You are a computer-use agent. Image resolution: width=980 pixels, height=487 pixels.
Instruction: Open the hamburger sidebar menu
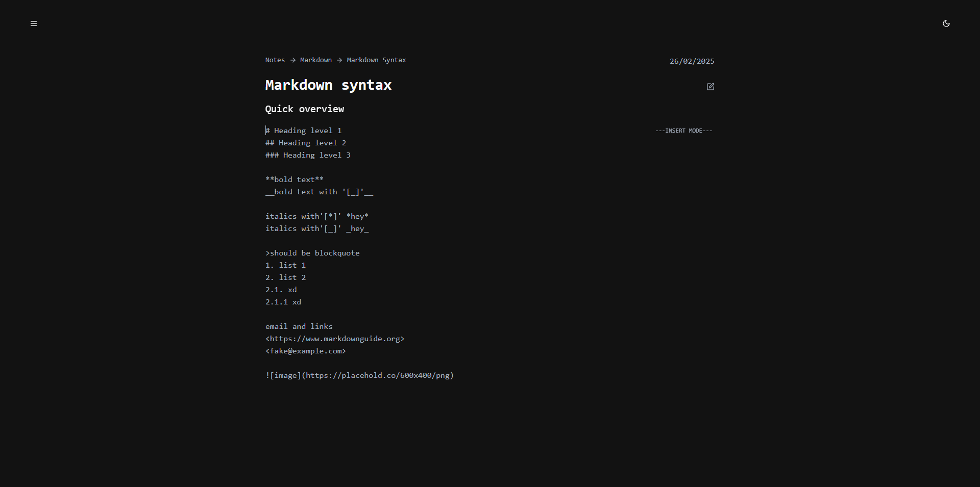[x=34, y=23]
